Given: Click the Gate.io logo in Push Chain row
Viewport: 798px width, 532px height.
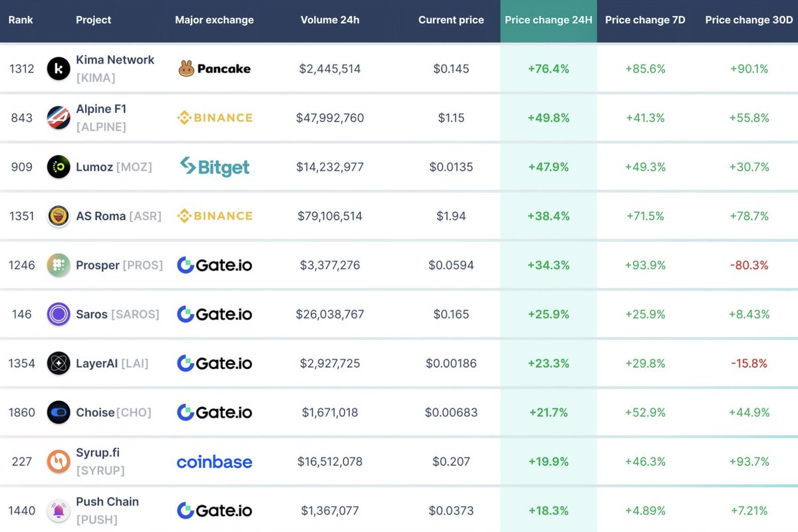Looking at the screenshot, I should 214,511.
